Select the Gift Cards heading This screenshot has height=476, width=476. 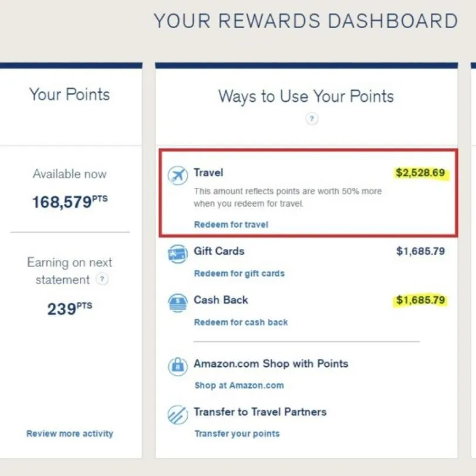pos(219,251)
